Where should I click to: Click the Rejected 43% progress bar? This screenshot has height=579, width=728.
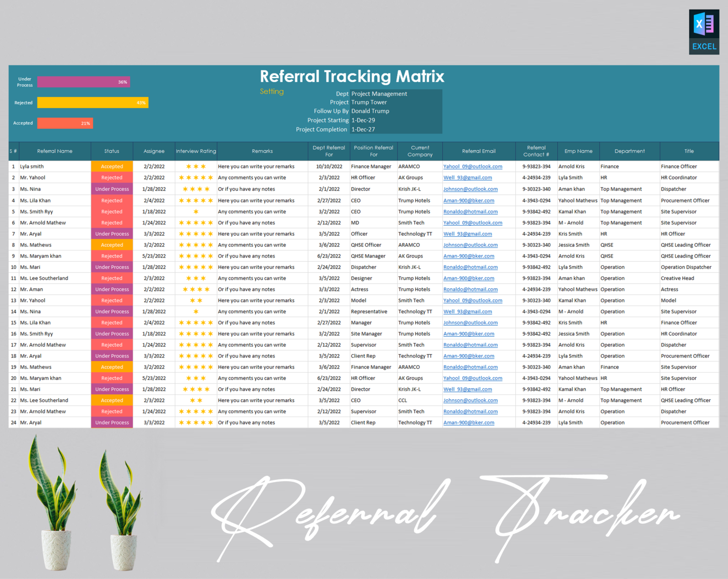click(x=92, y=102)
